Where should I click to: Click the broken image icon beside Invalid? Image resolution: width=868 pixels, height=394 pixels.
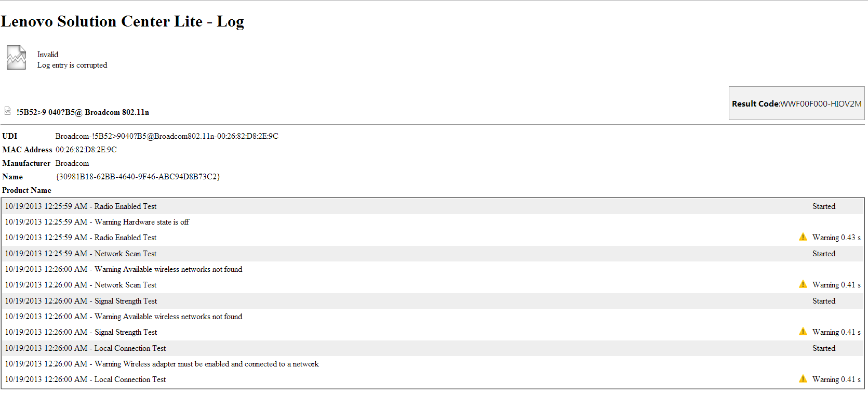point(16,57)
